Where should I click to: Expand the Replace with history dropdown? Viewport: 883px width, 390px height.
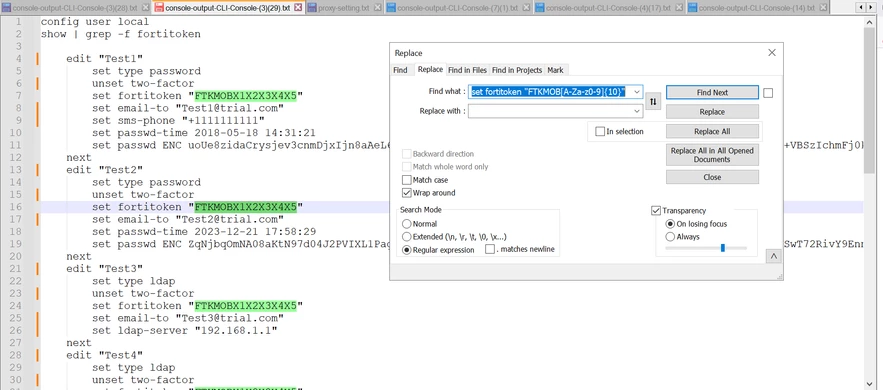[x=637, y=111]
